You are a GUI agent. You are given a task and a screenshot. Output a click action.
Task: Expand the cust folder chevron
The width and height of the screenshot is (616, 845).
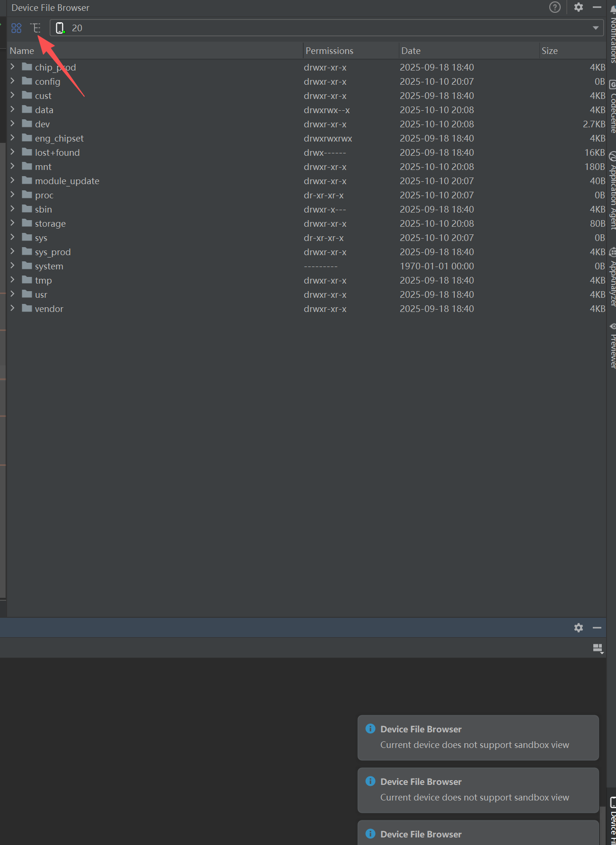click(13, 95)
